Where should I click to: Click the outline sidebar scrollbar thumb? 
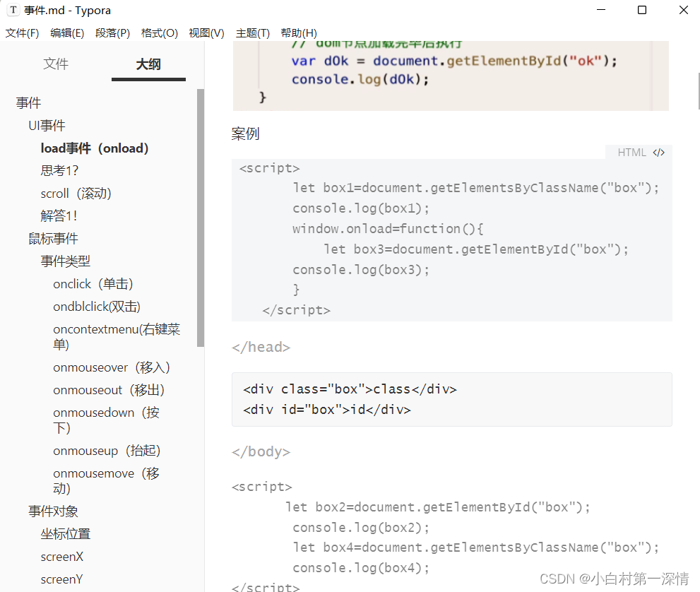(x=201, y=218)
